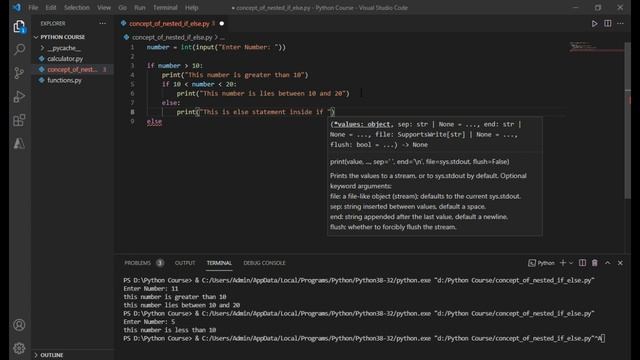Split the terminal panel
This screenshot has width=640, height=360.
pyautogui.click(x=582, y=263)
